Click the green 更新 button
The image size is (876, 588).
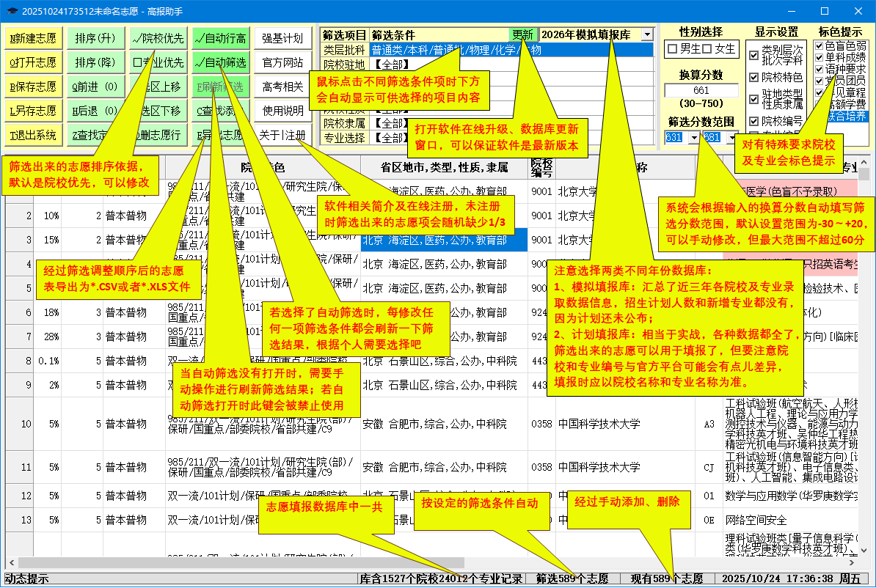click(x=522, y=35)
